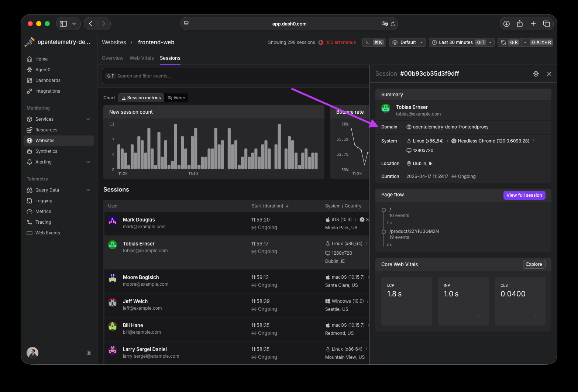
Task: Select Session metrics chart option
Action: (x=141, y=98)
